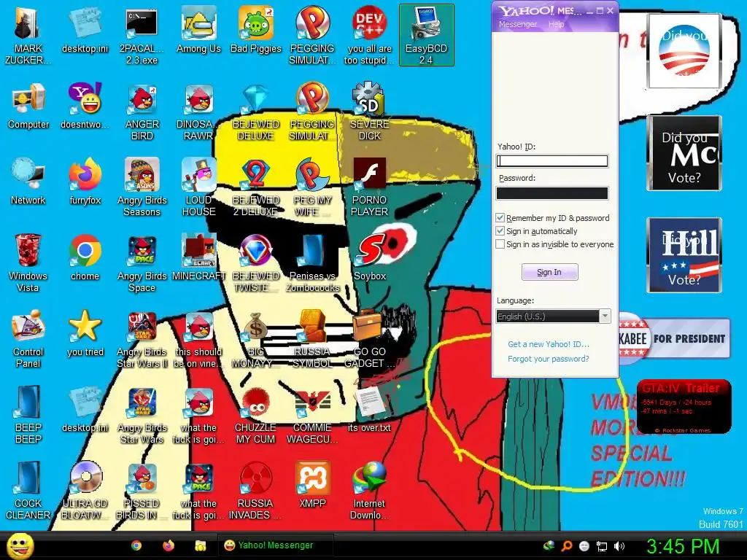Open the Help menu in Yahoo Messenger
The image size is (747, 560).
click(556, 24)
